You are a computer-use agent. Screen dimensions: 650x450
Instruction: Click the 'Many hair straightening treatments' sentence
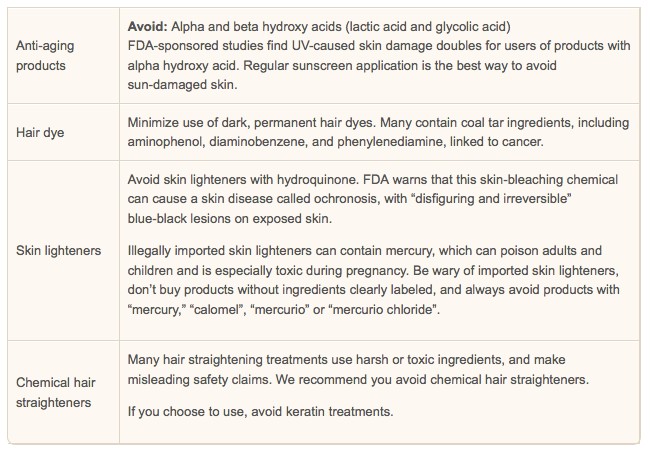(358, 370)
